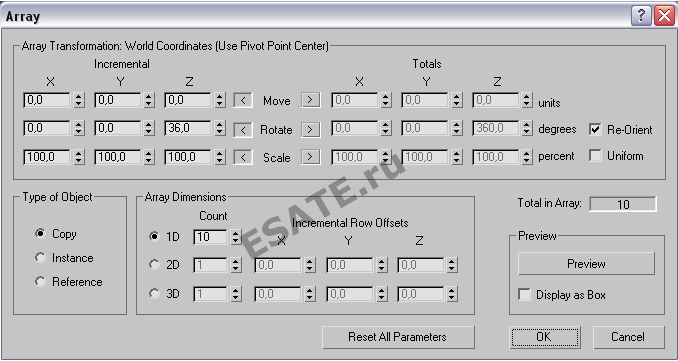Click Reset All Parameters

[x=398, y=337]
